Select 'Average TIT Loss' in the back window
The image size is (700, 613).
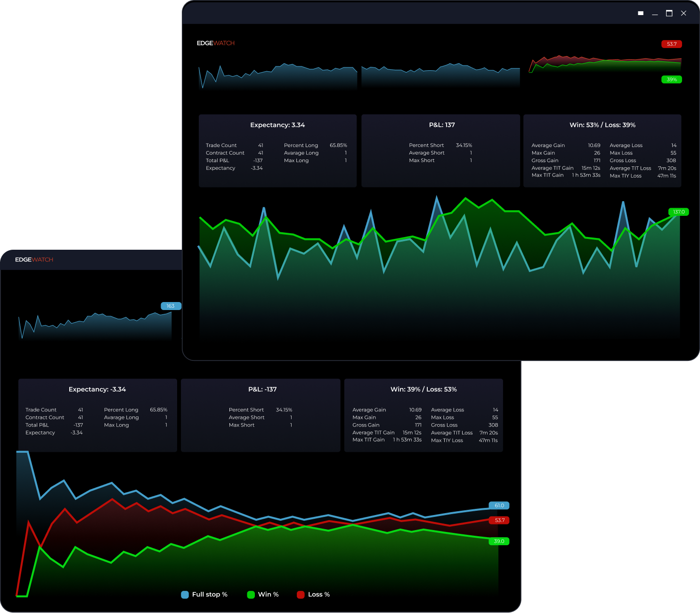point(452,433)
